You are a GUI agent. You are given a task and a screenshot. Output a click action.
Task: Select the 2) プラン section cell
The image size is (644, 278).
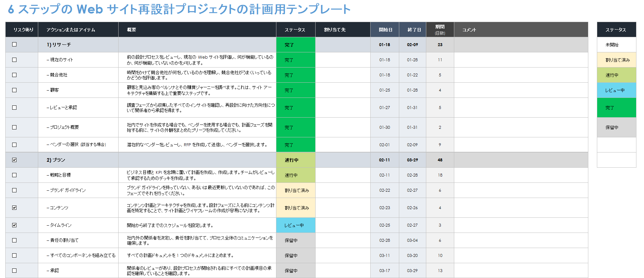tap(78, 160)
